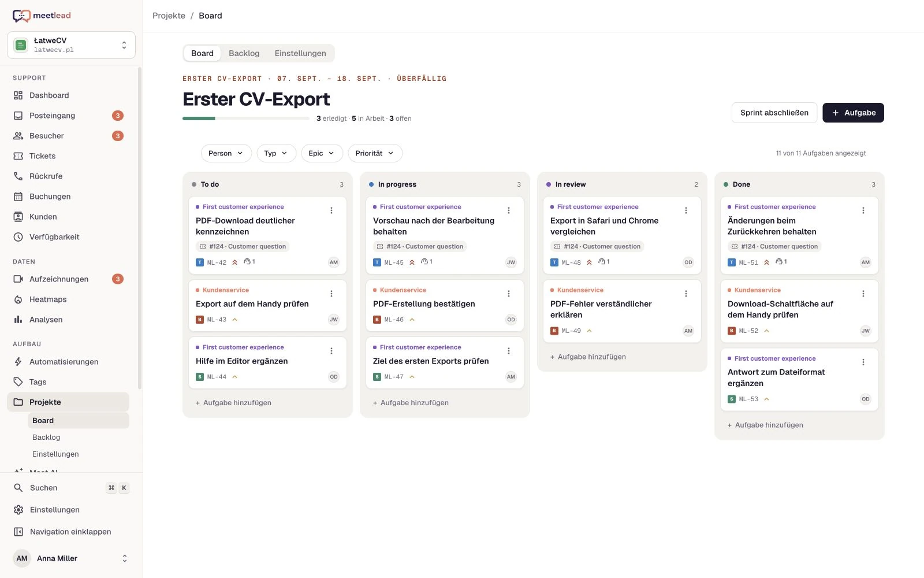Open options menu for Änderungen beim Zurückkehren card
This screenshot has width=924, height=578.
863,210
